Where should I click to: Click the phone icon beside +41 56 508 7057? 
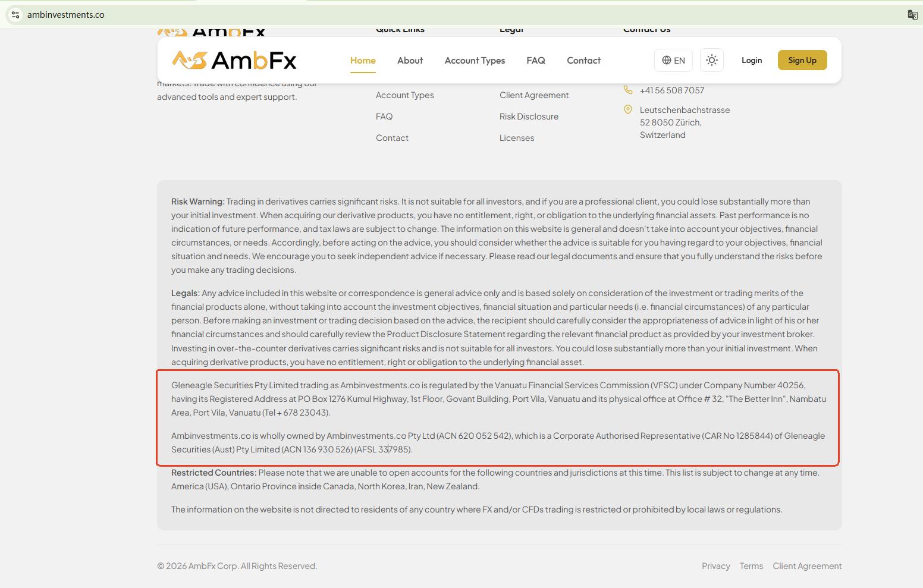coord(628,90)
